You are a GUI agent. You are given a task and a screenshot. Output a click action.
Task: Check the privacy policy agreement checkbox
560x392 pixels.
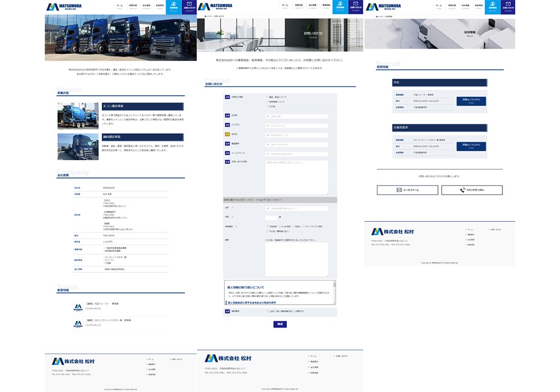click(267, 311)
